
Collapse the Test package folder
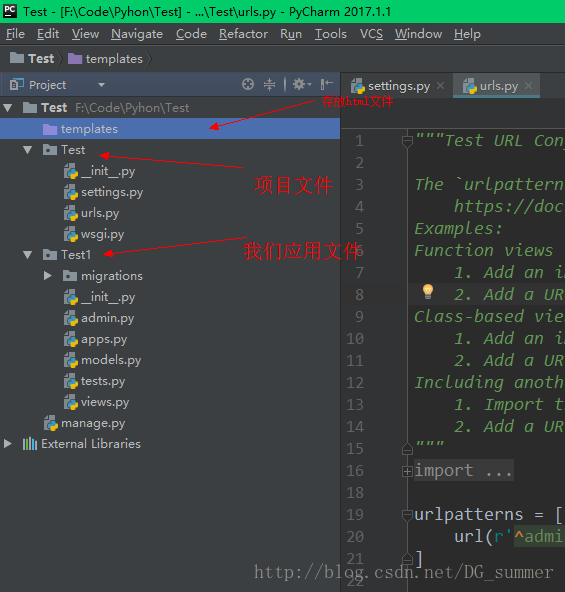[27, 150]
